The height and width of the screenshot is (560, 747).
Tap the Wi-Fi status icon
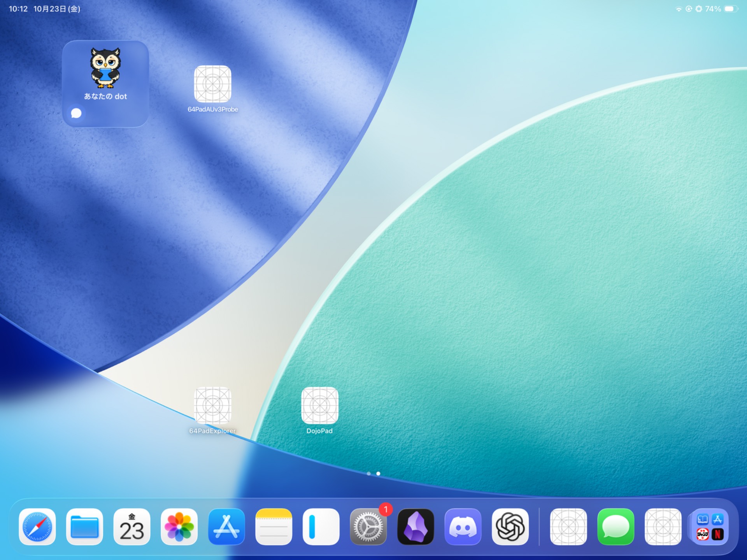pos(679,9)
